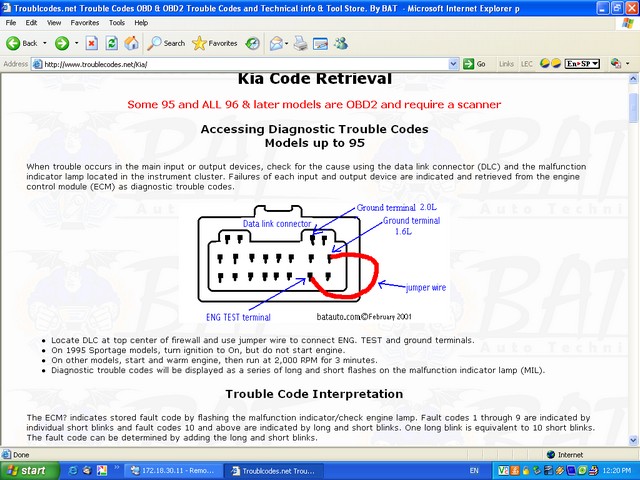This screenshot has height=480, width=640.
Task: Launch Internet Explorer from Quick Launch
Action: (x=73, y=471)
